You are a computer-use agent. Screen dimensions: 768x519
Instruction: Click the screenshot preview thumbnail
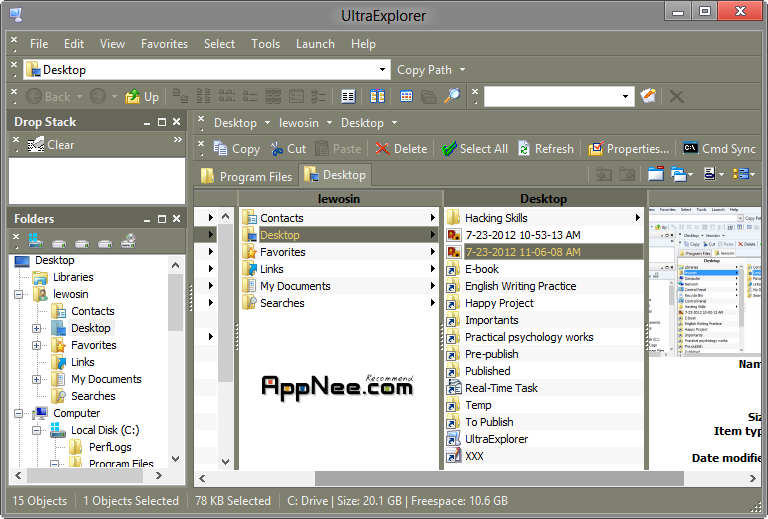pos(705,280)
